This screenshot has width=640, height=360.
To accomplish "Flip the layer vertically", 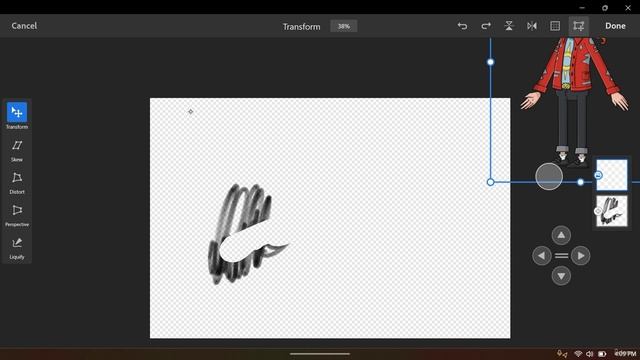I will 509,26.
